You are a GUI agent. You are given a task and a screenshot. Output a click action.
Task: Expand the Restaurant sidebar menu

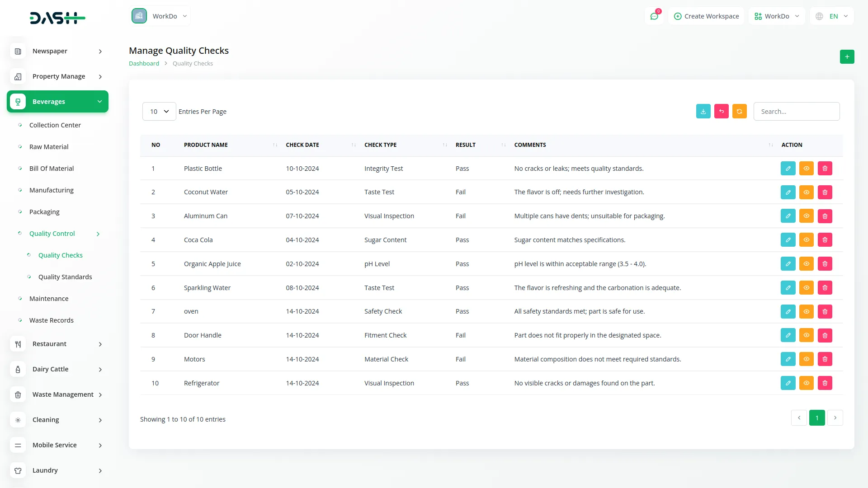point(57,344)
